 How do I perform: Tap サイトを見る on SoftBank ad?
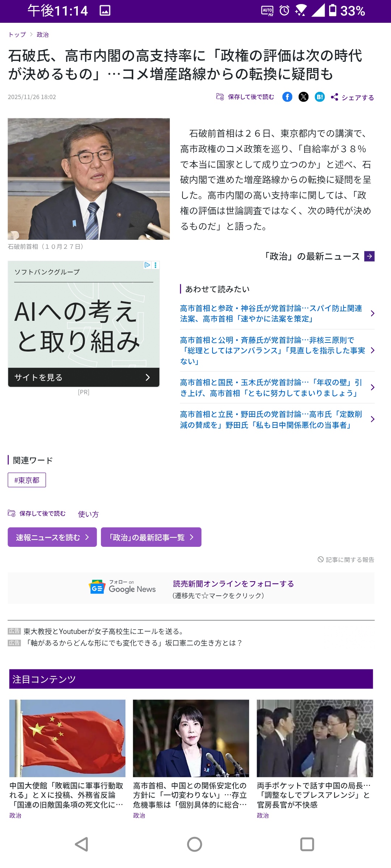click(84, 378)
